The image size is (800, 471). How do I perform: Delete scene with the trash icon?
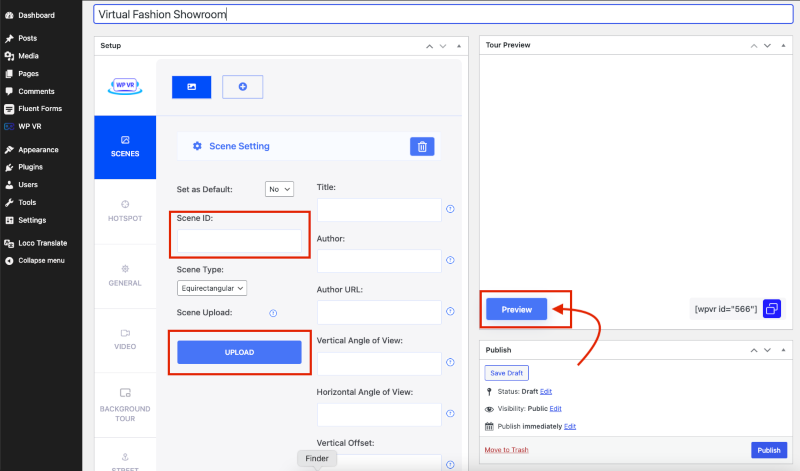tap(422, 146)
